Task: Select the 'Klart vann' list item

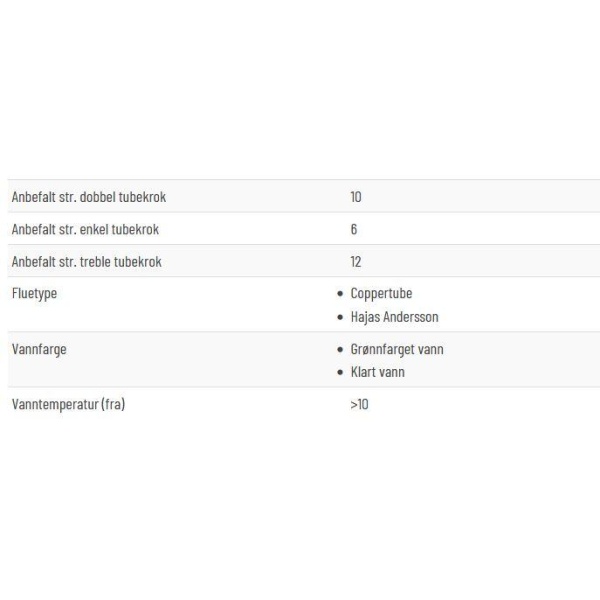Action: click(x=378, y=372)
